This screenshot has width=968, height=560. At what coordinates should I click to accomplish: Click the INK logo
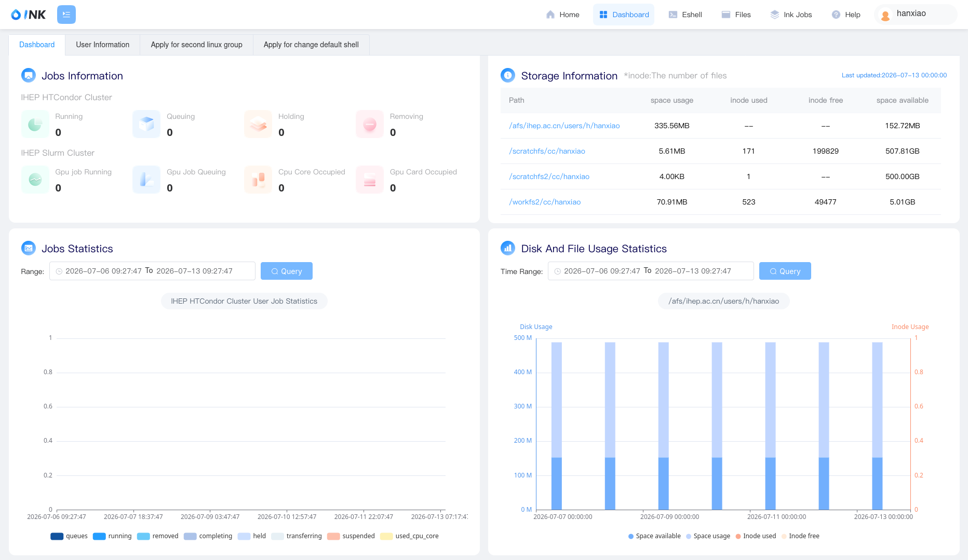(29, 15)
